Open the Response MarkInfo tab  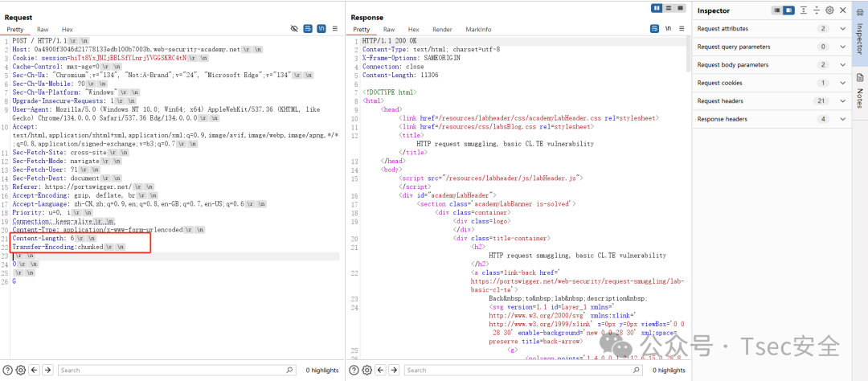coord(478,30)
